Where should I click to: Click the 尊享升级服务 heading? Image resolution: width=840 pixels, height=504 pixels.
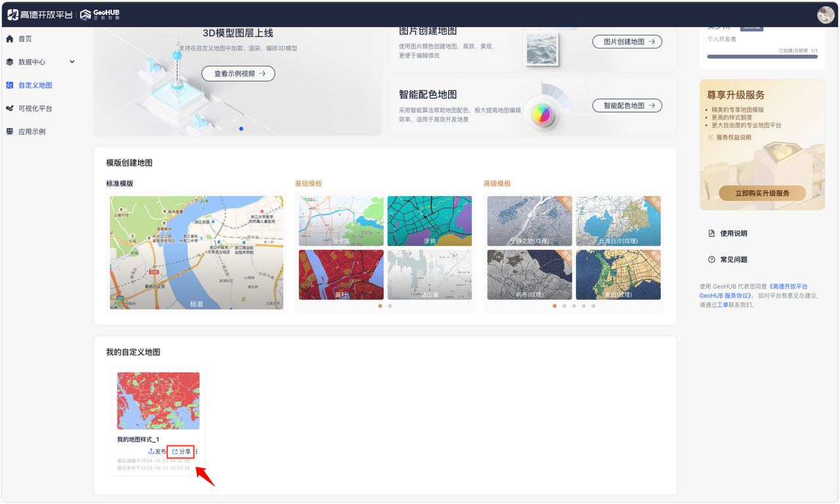coord(736,95)
